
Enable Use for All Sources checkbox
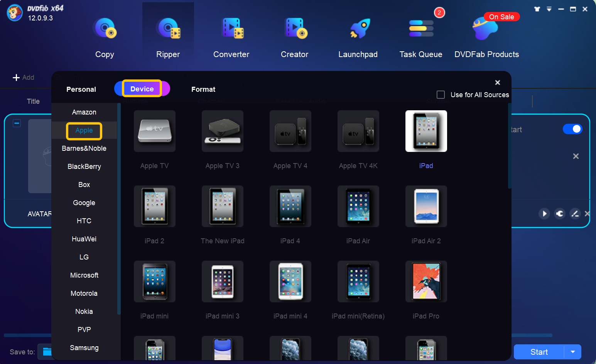point(441,94)
